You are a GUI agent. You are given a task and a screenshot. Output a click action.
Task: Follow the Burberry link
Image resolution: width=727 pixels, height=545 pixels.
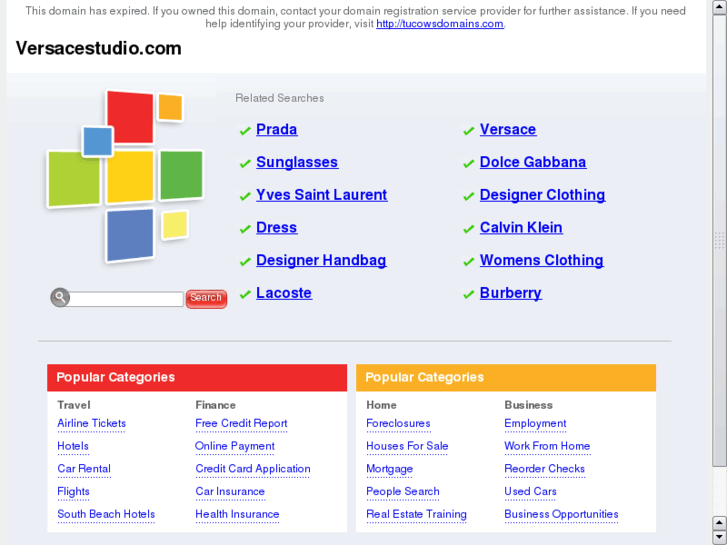click(x=510, y=293)
